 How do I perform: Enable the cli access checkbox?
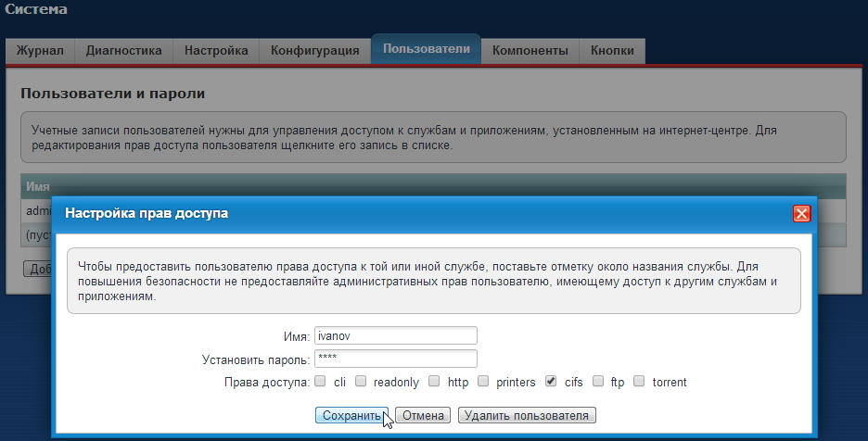pos(320,381)
